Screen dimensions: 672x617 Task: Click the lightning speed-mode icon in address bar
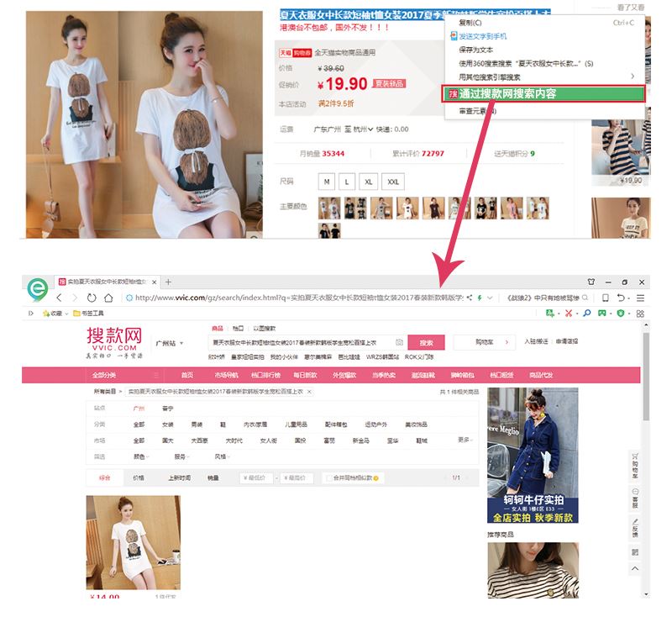(480, 298)
